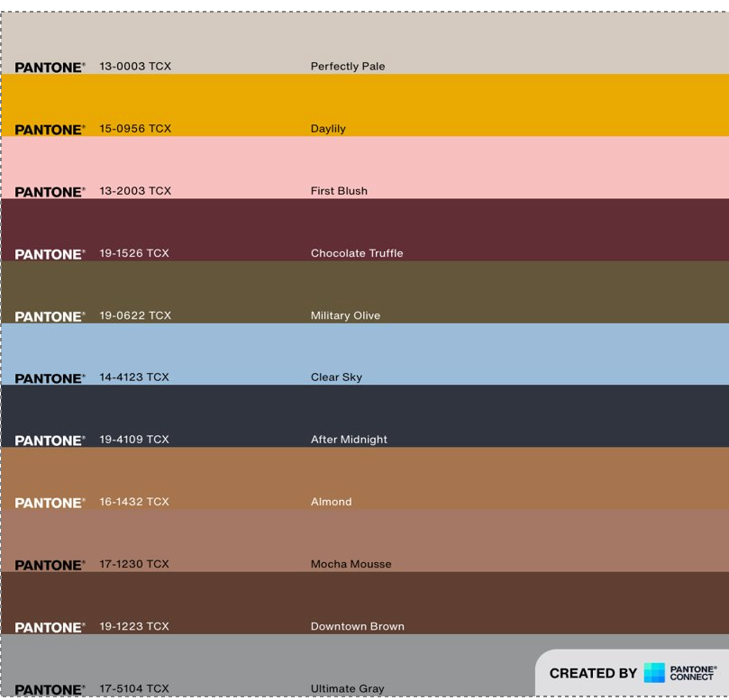Choose the Military Olive color band
Viewport: 729px width, 700px height.
pos(365,292)
